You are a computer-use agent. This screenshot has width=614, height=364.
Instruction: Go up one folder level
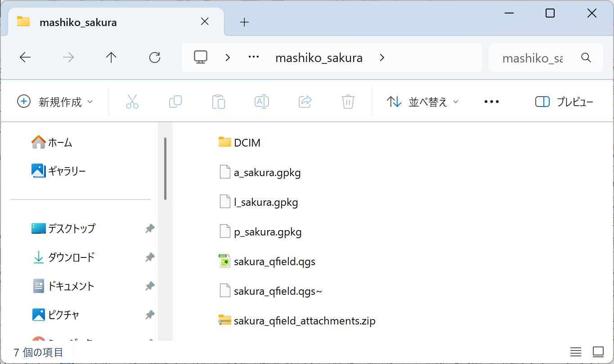coord(111,58)
